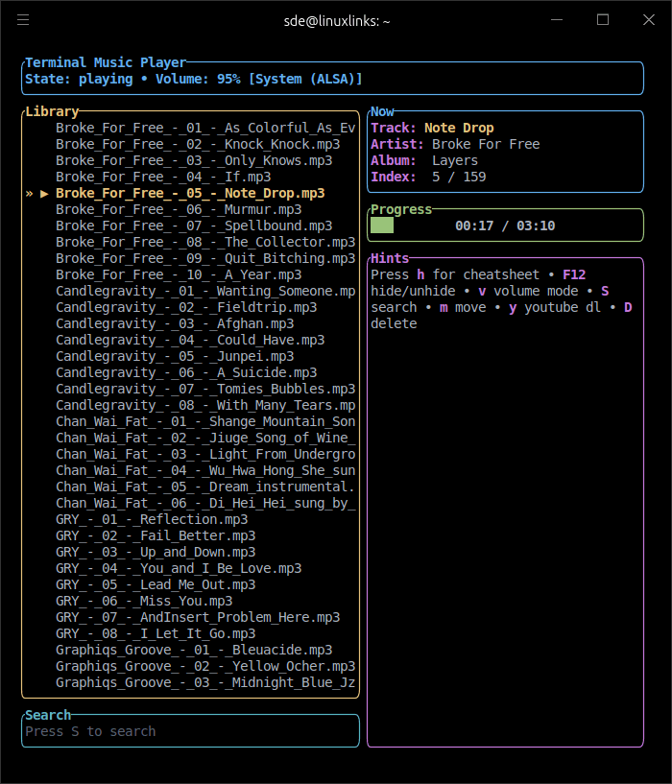The width and height of the screenshot is (672, 784).
Task: Click the 'y' youtube dl hint
Action: [x=513, y=307]
